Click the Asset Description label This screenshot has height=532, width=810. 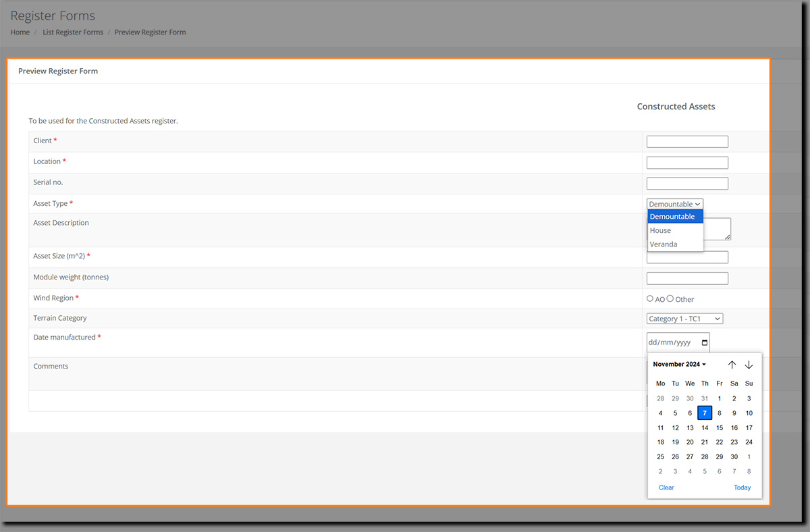click(61, 223)
